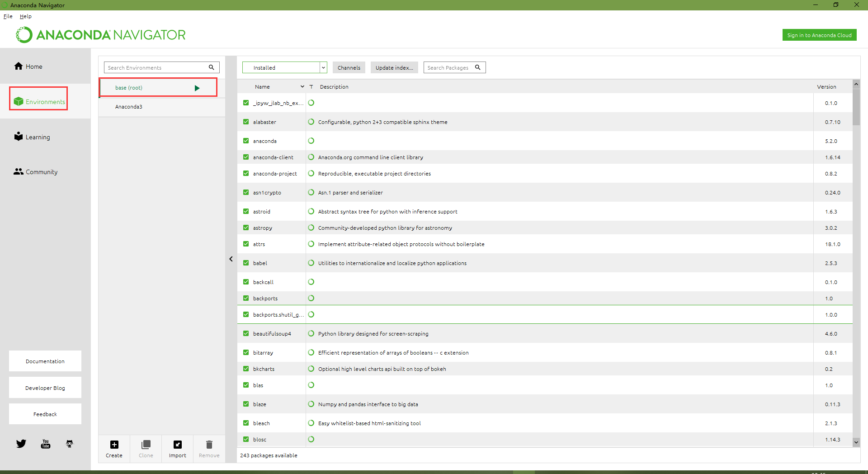Toggle the astroid package checkbox
Viewport: 868px width, 474px height.
246,211
